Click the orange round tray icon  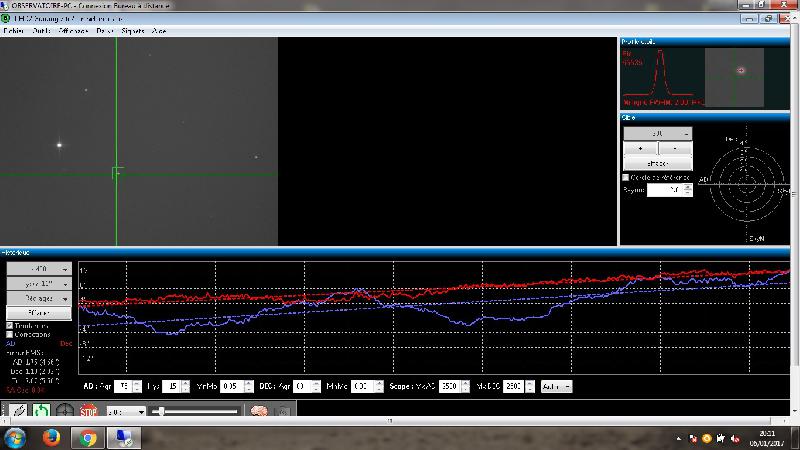click(x=707, y=438)
